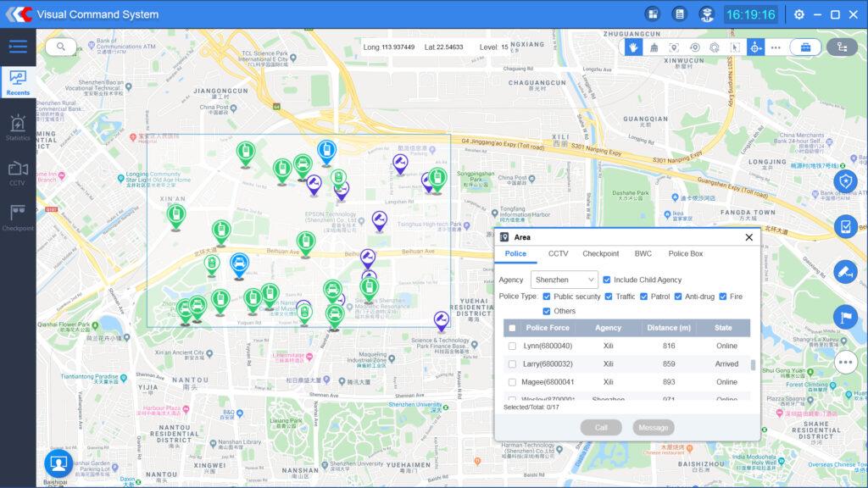The image size is (868, 488).
Task: Click the Message button
Action: coord(654,428)
